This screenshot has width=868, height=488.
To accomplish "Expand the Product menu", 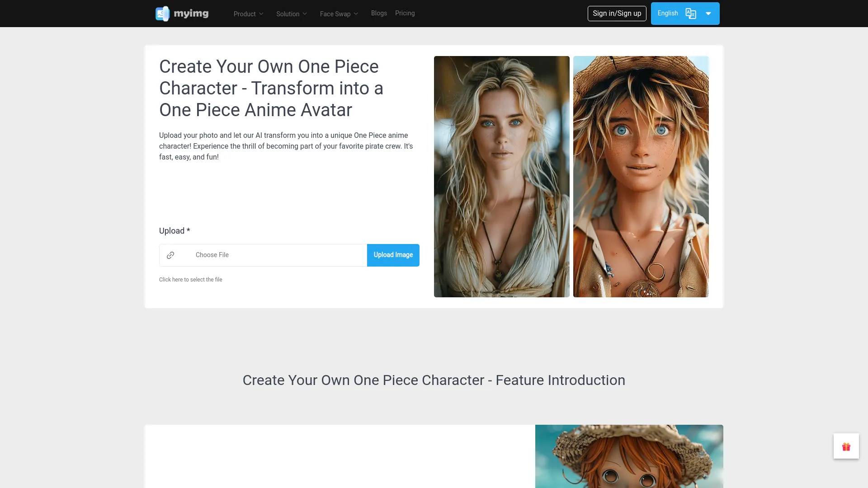I will [x=248, y=13].
